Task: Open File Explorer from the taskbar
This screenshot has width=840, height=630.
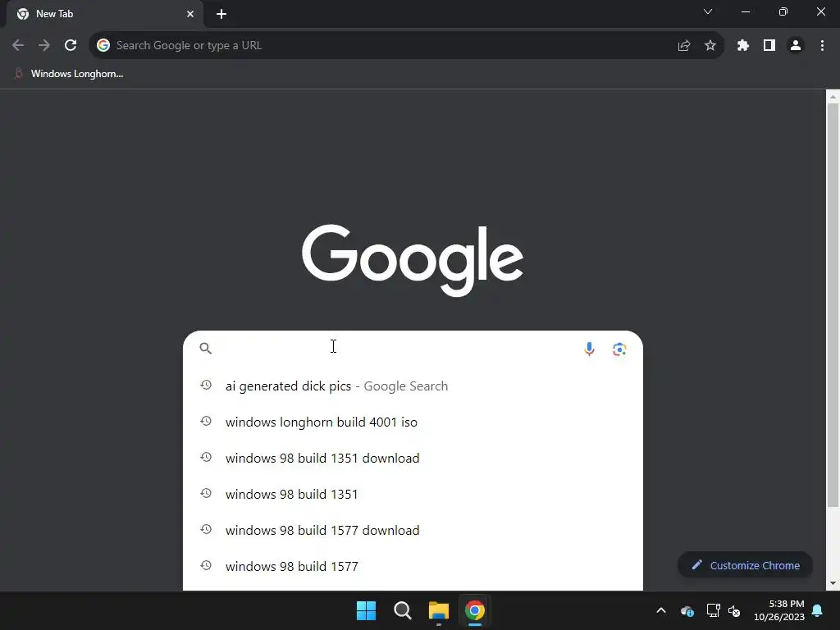Action: [x=438, y=610]
